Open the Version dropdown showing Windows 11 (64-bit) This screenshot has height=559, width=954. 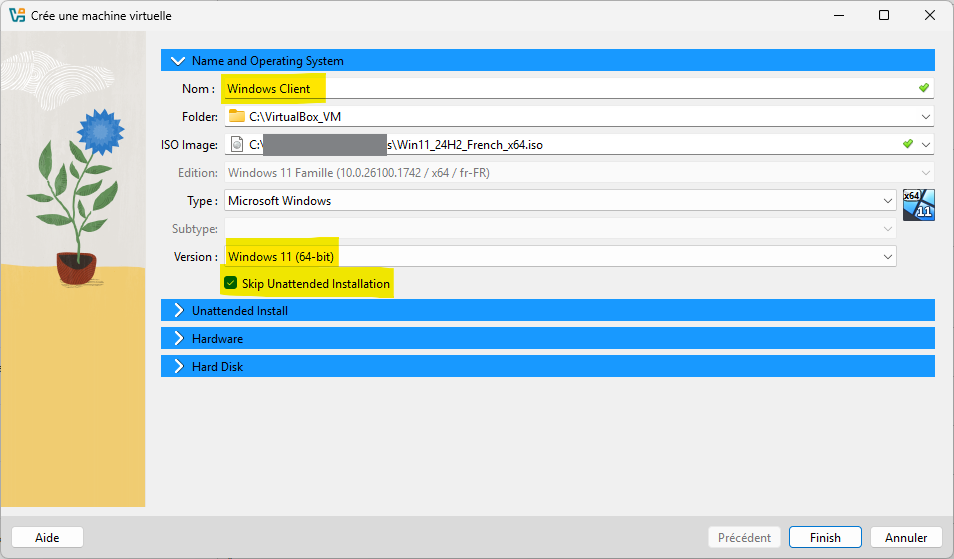click(x=560, y=257)
